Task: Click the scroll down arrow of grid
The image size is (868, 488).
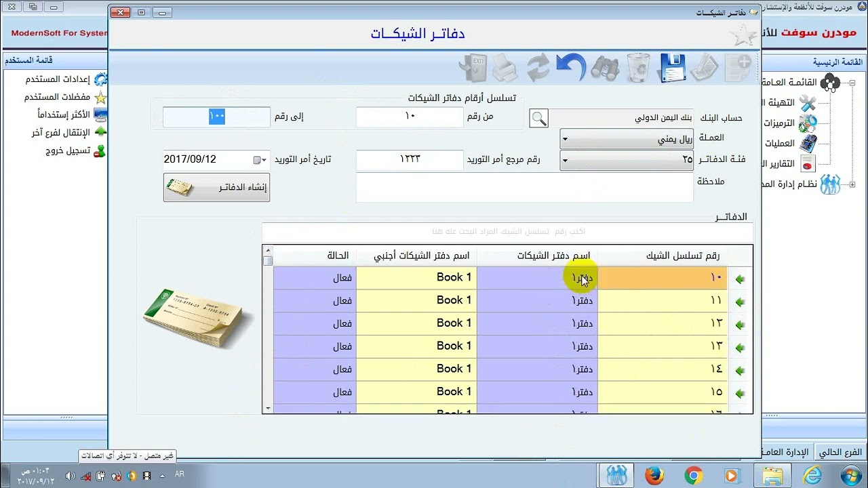Action: click(268, 409)
